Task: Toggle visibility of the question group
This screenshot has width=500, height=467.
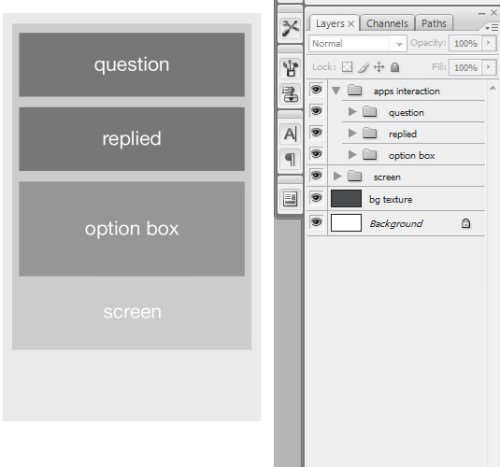Action: tap(316, 111)
